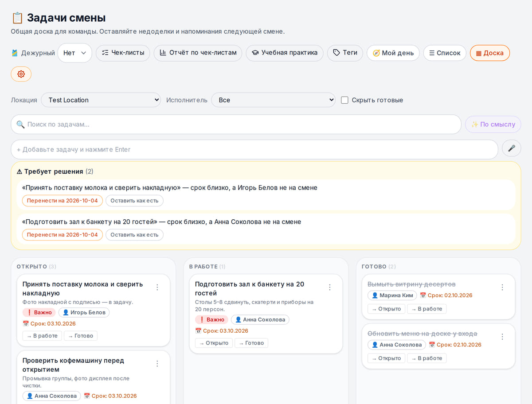Toggle the «Скрыть готовые» checkbox
Viewport: 532px width, 404px height.
click(344, 100)
